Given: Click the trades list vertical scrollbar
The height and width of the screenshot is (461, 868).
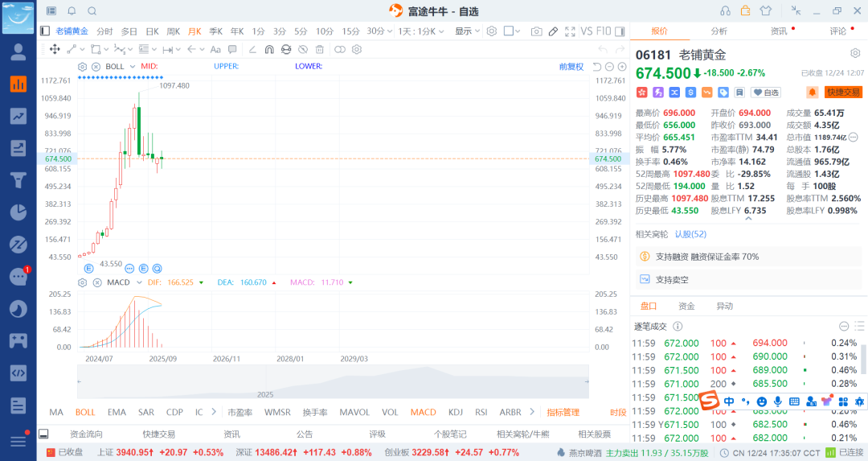Looking at the screenshot, I should pos(863,359).
